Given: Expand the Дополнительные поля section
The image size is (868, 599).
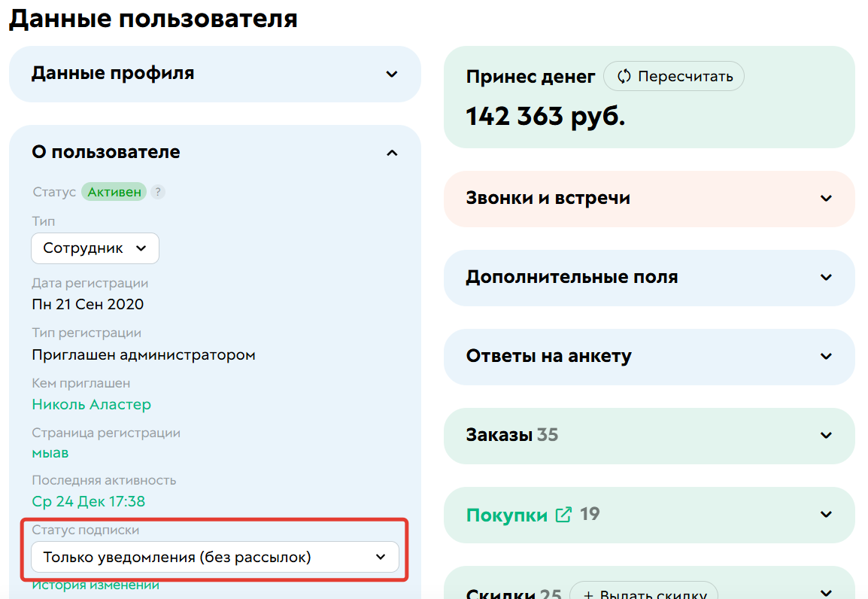Looking at the screenshot, I should click(x=825, y=278).
